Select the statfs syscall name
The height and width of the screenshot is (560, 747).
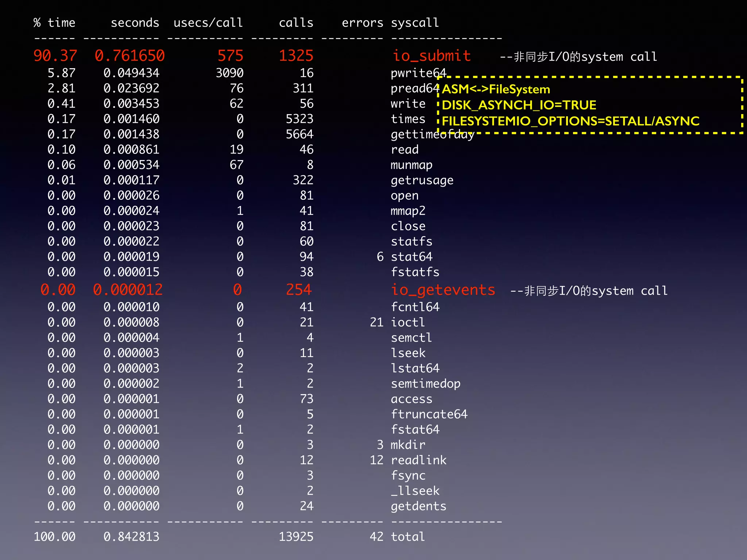point(411,241)
